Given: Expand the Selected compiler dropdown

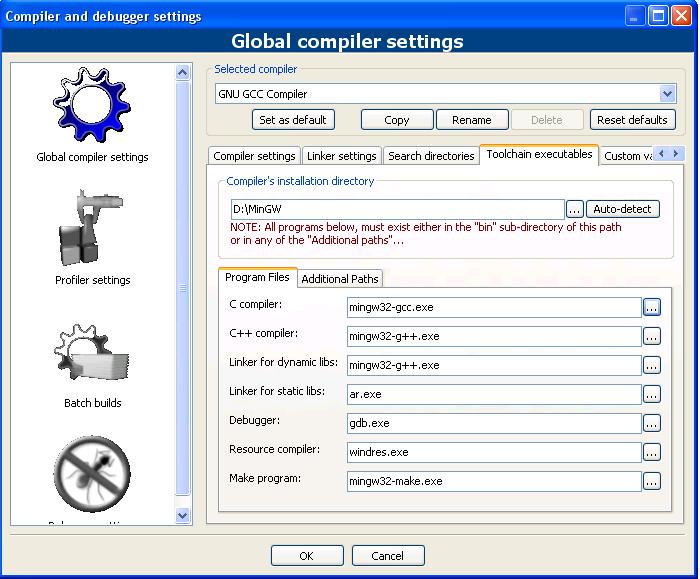Looking at the screenshot, I should (x=667, y=94).
